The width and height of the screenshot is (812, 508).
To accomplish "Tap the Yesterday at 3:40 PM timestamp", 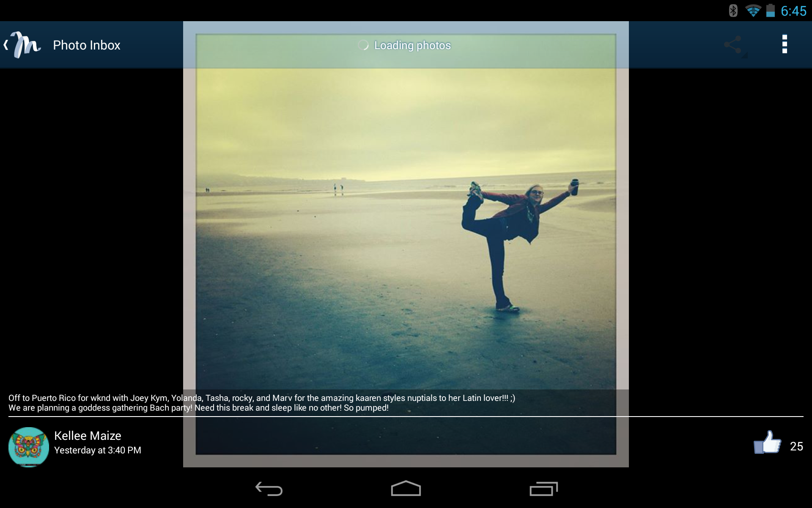I will [98, 450].
